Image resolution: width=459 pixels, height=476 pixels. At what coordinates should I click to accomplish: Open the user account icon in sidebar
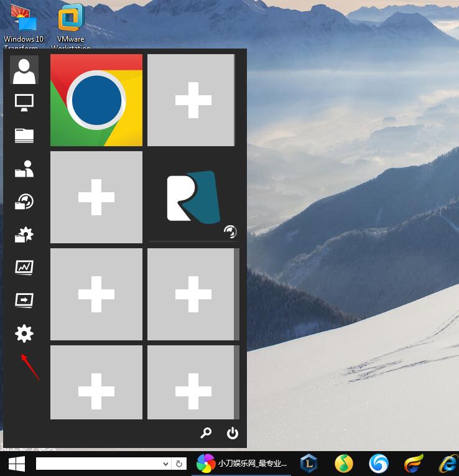(x=24, y=70)
